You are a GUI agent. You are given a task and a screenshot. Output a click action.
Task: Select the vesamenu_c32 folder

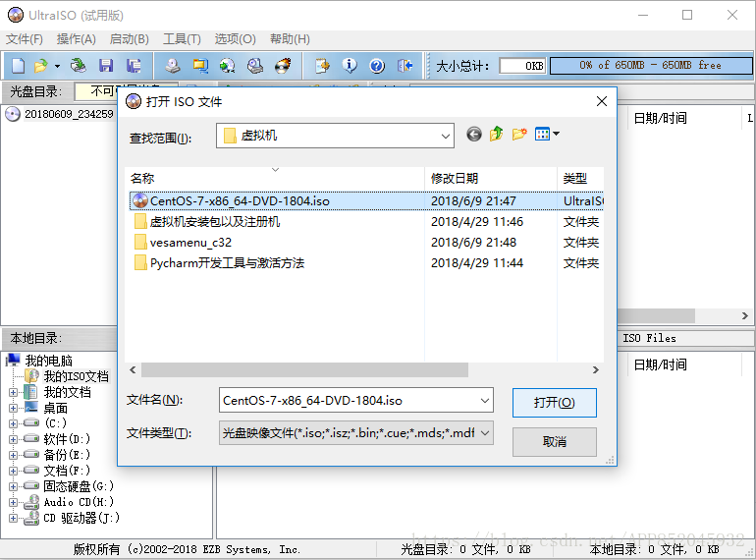click(190, 243)
